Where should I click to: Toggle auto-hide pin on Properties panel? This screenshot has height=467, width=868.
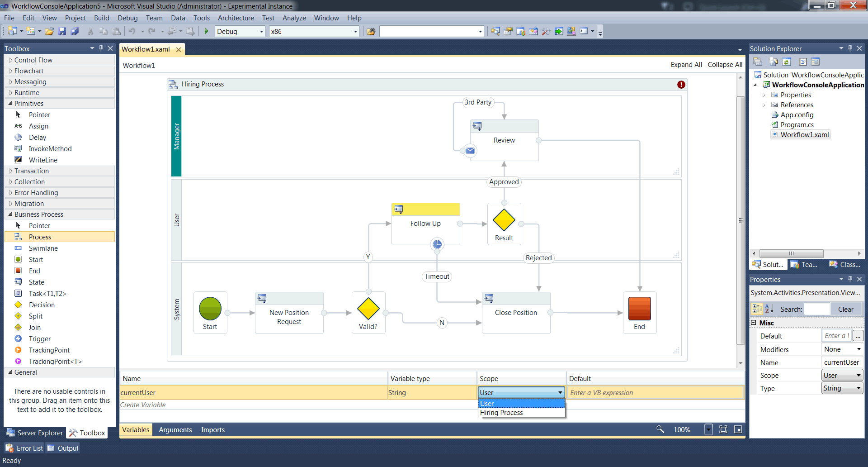850,279
